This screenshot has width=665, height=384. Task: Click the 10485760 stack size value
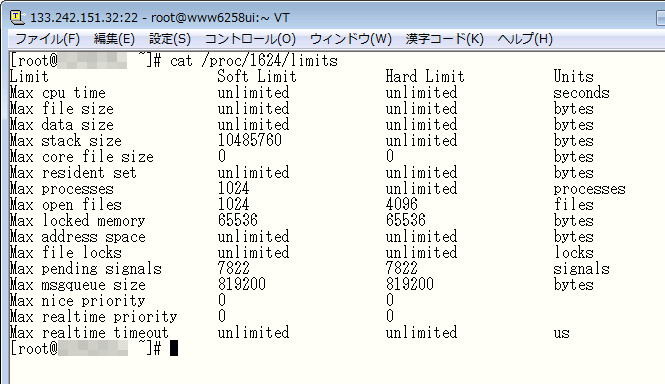pyautogui.click(x=249, y=140)
